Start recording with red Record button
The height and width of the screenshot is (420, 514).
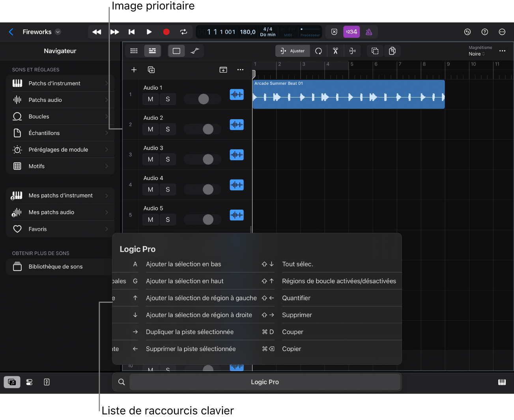(x=166, y=32)
